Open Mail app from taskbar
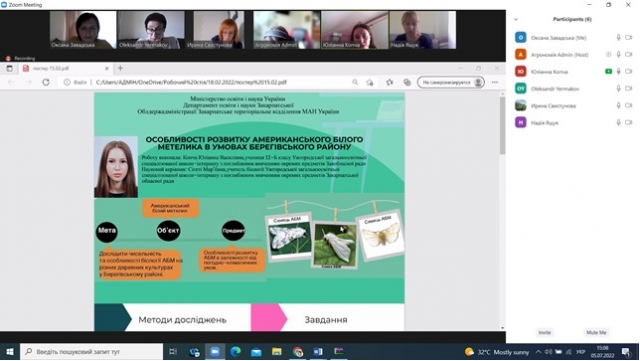Viewport: 640px width, 361px height. point(256,352)
